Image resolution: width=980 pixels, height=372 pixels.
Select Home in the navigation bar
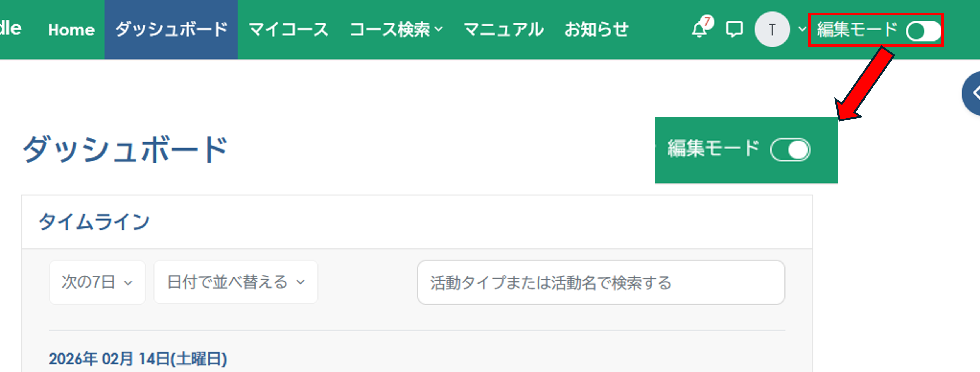tap(72, 30)
